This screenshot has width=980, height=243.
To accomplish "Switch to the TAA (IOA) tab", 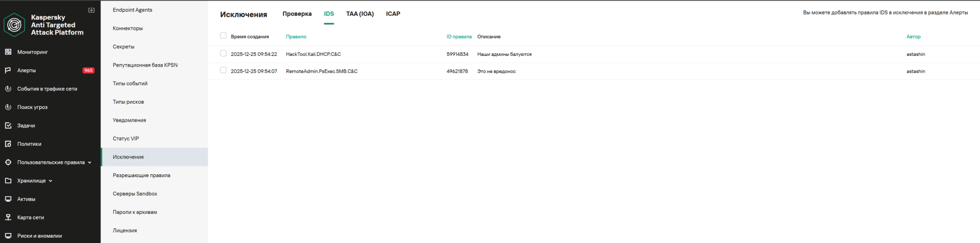I will pos(359,14).
